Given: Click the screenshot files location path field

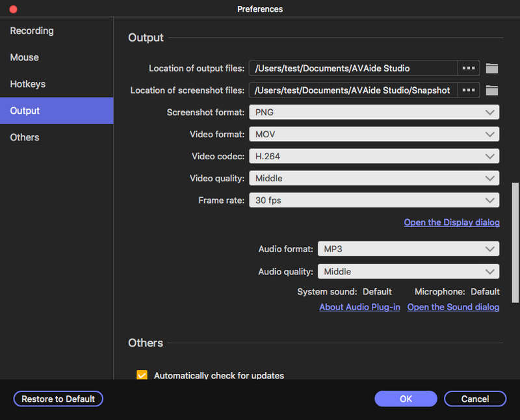Looking at the screenshot, I should [353, 90].
